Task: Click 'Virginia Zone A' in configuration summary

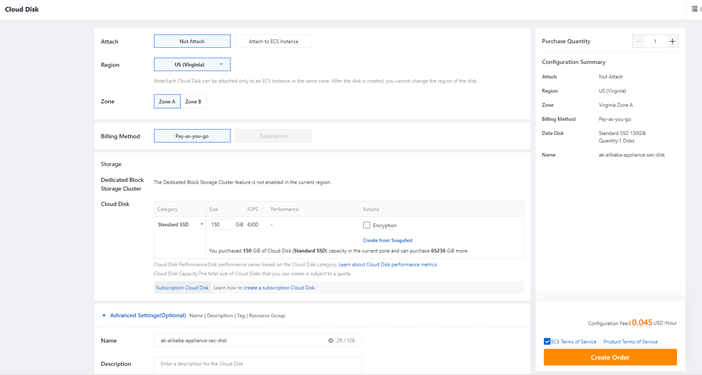Action: (x=616, y=105)
